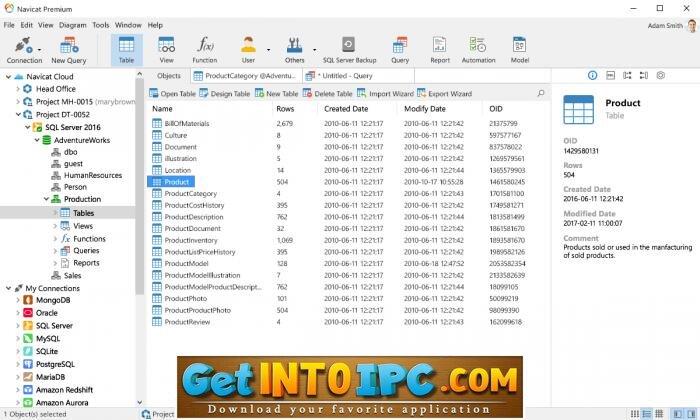Click Delete Table button
The height and width of the screenshot is (420, 700).
[x=327, y=93]
